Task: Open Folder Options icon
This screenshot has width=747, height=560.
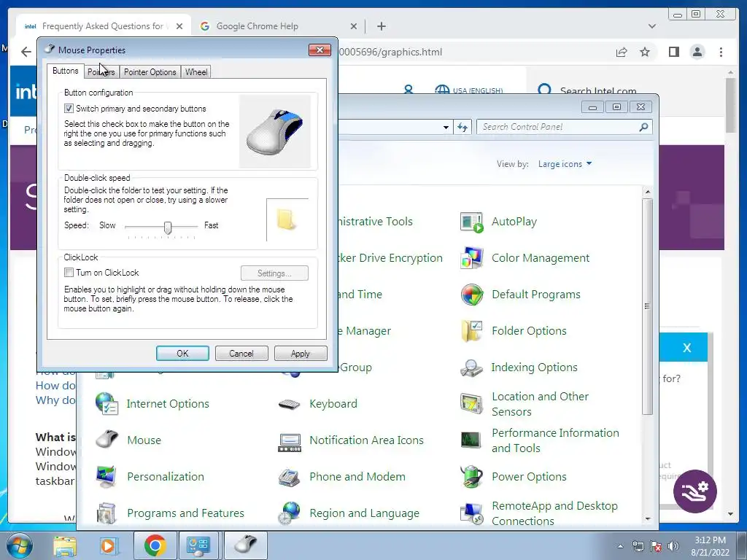Action: click(x=472, y=331)
